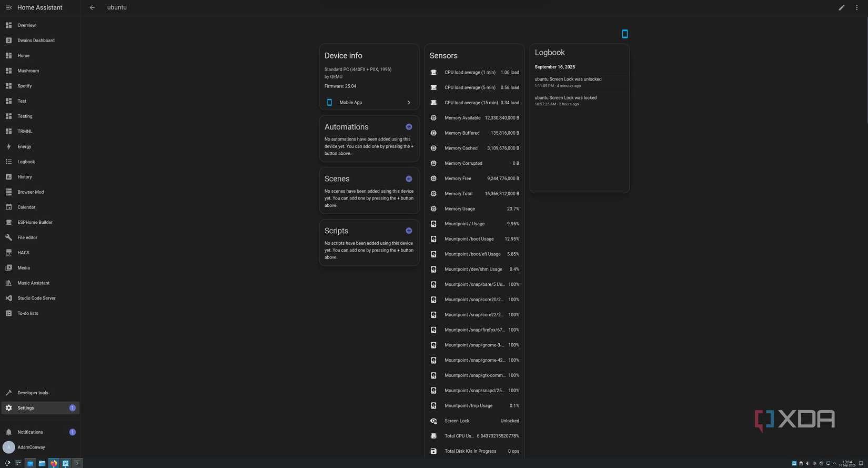
Task: Open the Testing dashboard in sidebar
Action: 40,116
